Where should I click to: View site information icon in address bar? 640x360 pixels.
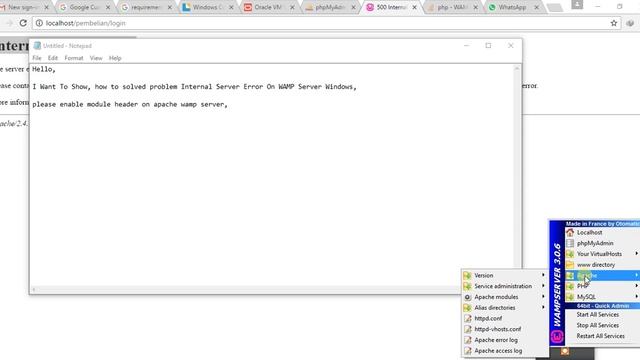pyautogui.click(x=39, y=23)
